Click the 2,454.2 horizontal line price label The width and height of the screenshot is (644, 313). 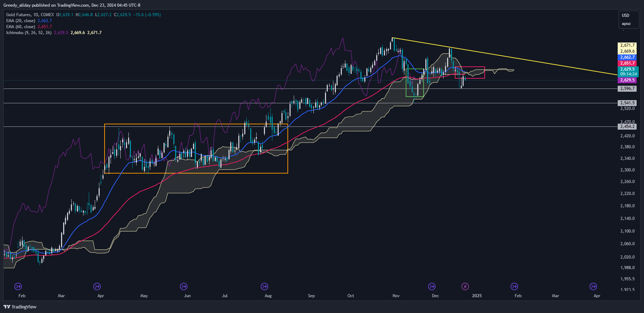point(627,126)
